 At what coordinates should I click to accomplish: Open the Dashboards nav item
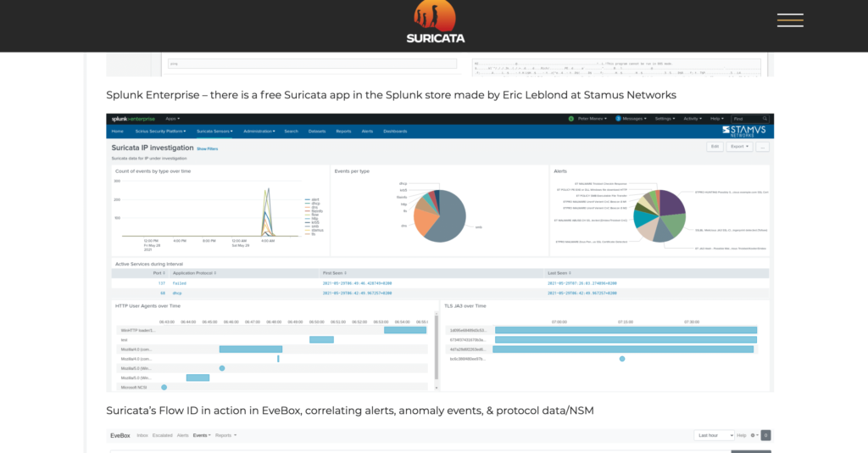395,131
